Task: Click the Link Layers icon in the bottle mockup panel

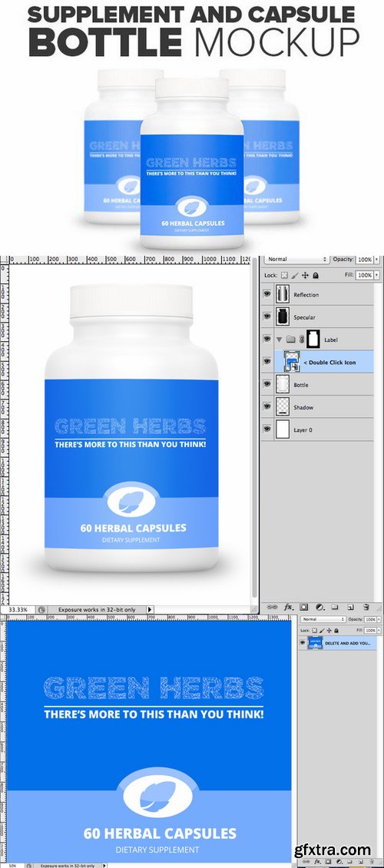Action: (x=272, y=608)
